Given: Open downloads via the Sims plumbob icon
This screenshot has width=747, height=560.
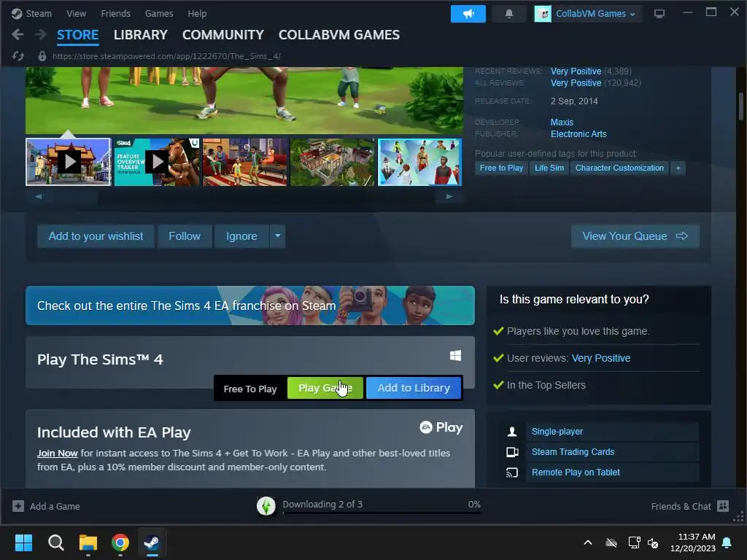Looking at the screenshot, I should tap(266, 506).
